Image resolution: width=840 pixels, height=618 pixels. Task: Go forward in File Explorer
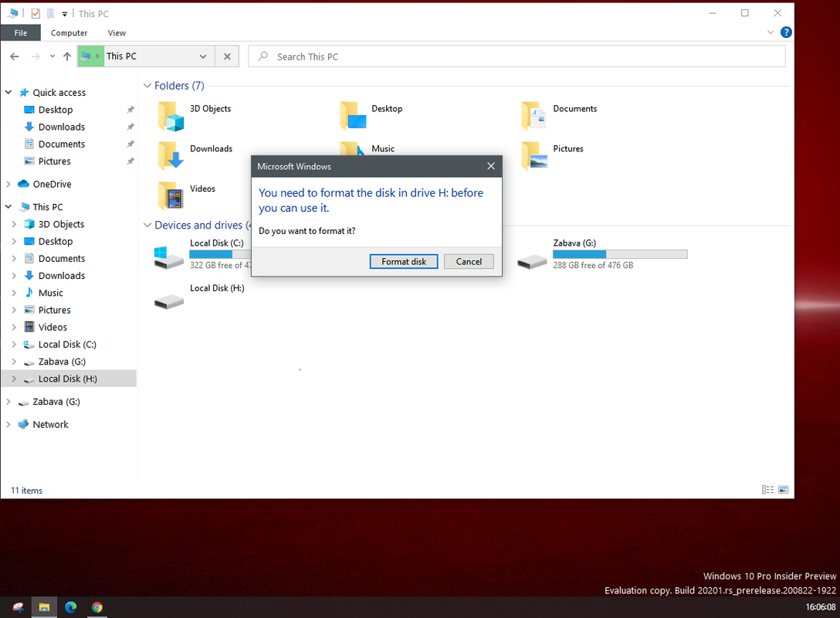coord(36,56)
